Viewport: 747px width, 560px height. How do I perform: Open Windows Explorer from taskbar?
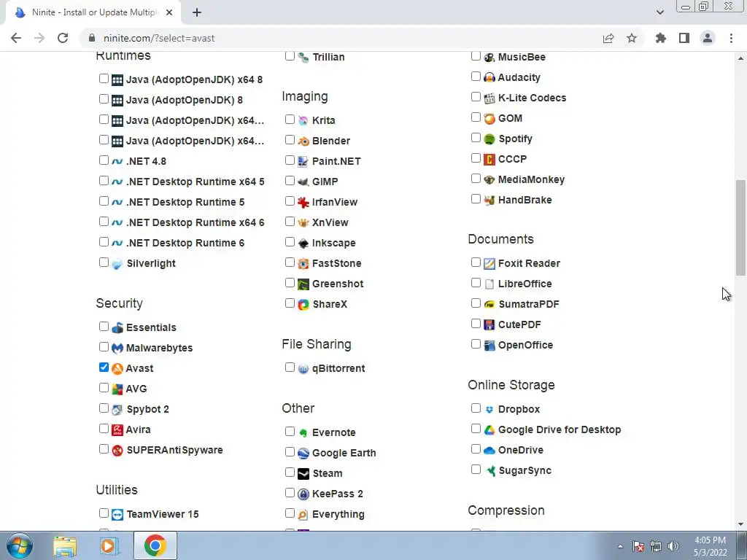(x=65, y=545)
